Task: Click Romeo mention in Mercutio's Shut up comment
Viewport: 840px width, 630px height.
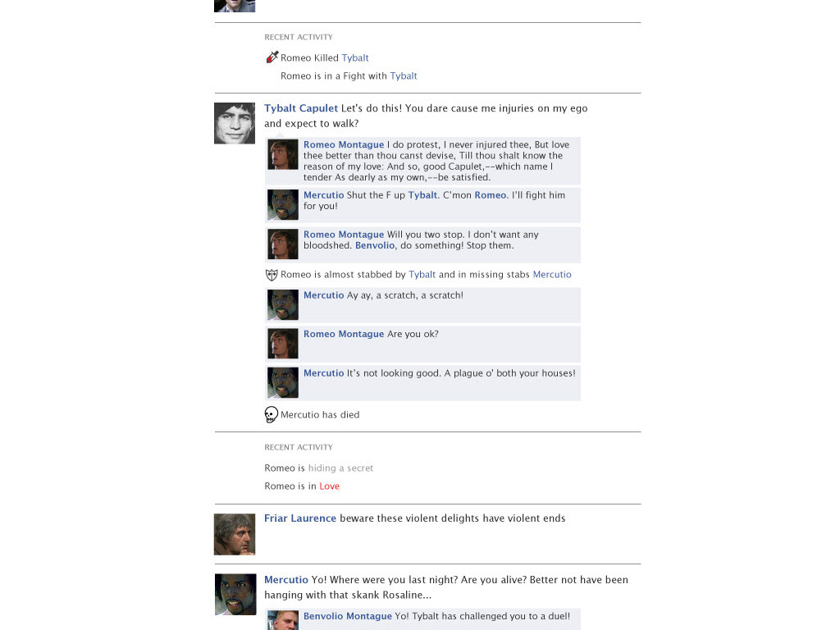Action: click(x=491, y=195)
